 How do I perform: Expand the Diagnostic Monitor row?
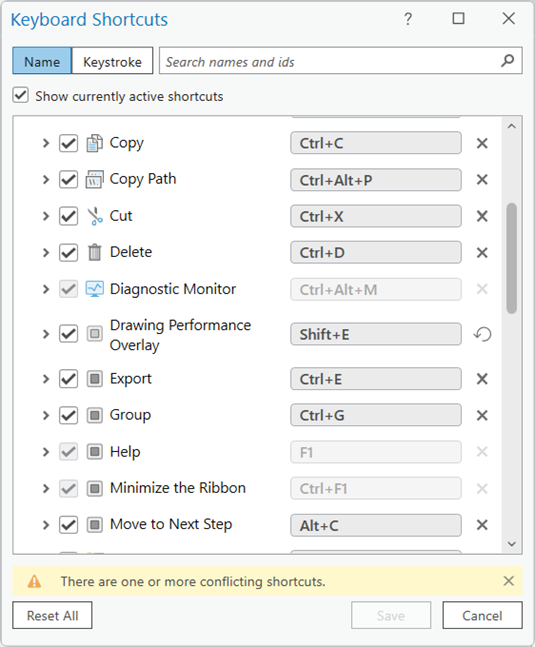46,289
